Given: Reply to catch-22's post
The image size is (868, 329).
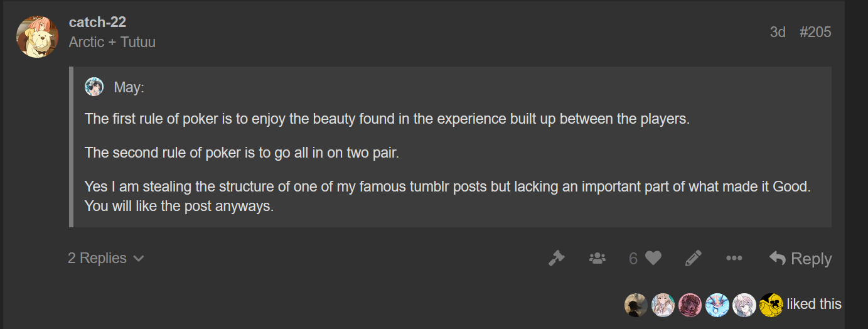Looking at the screenshot, I should tap(800, 258).
